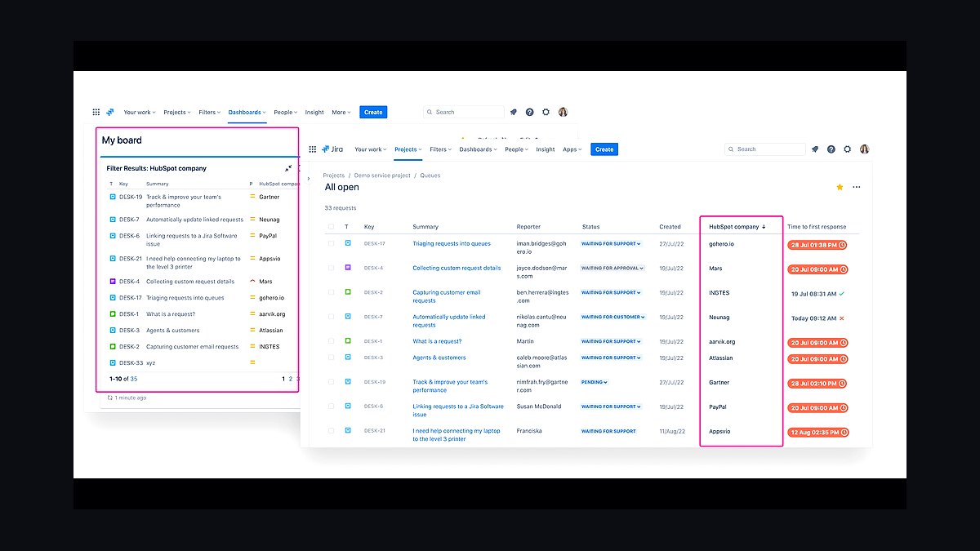Click Jira logo icon in dashboard window

(110, 112)
